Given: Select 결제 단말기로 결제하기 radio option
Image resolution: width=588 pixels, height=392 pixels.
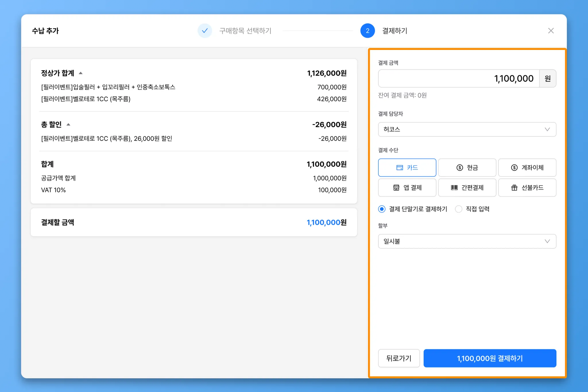Looking at the screenshot, I should coord(382,209).
